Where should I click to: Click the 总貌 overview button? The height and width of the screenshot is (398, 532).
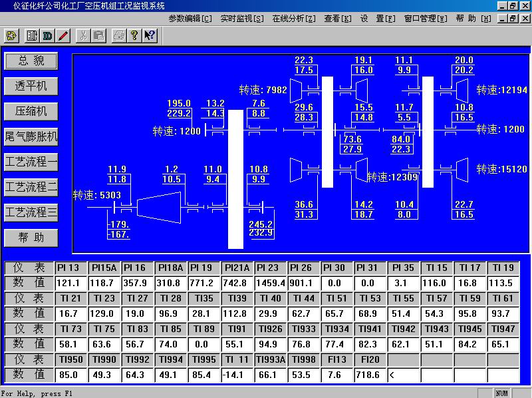(31, 61)
